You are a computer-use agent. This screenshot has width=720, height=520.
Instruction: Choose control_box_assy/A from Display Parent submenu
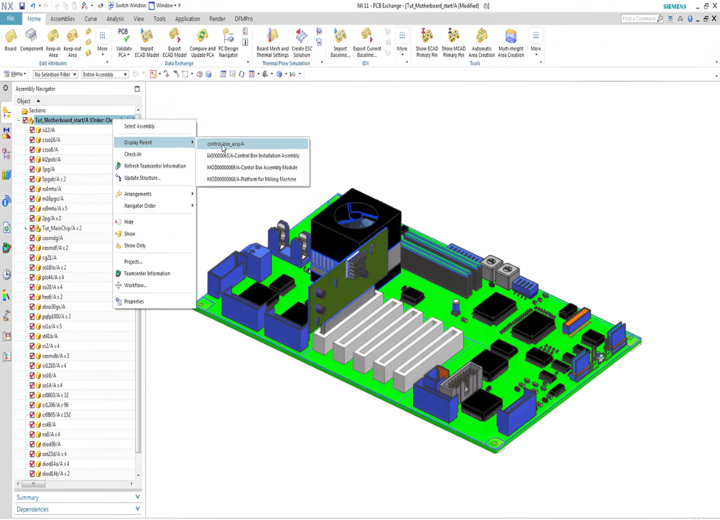click(x=253, y=144)
